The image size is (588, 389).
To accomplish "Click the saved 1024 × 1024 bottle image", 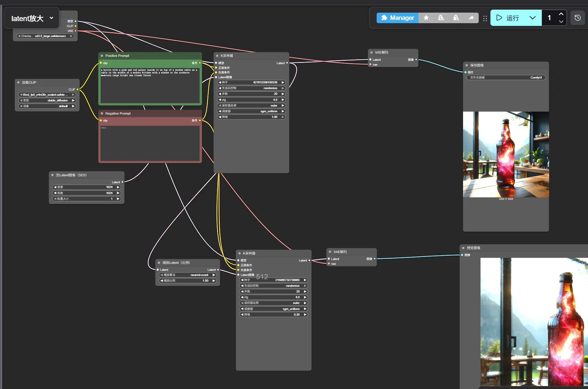I will point(506,154).
